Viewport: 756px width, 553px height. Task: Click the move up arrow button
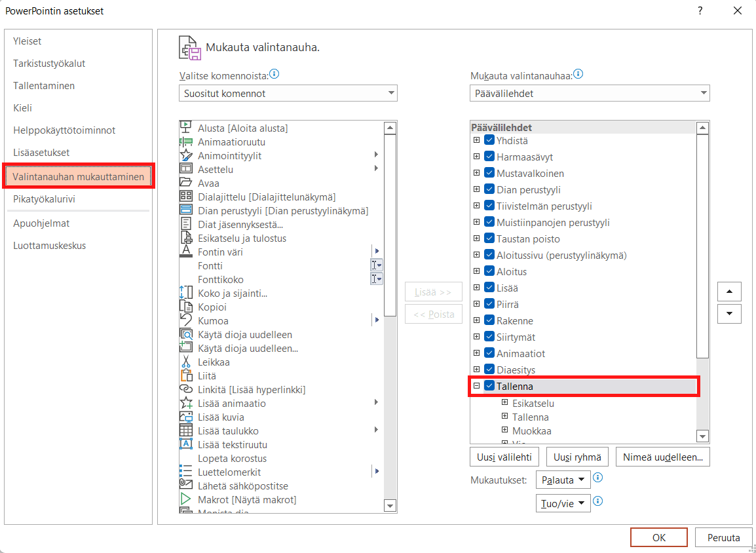[x=730, y=291]
